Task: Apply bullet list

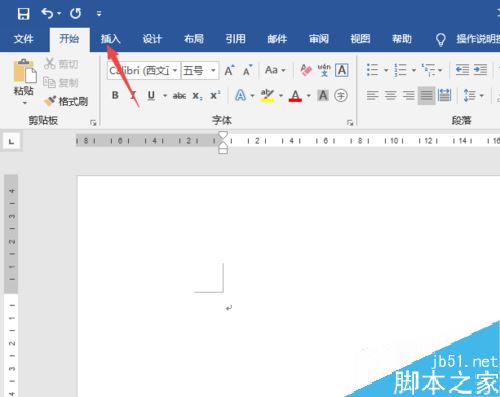Action: pyautogui.click(x=372, y=70)
